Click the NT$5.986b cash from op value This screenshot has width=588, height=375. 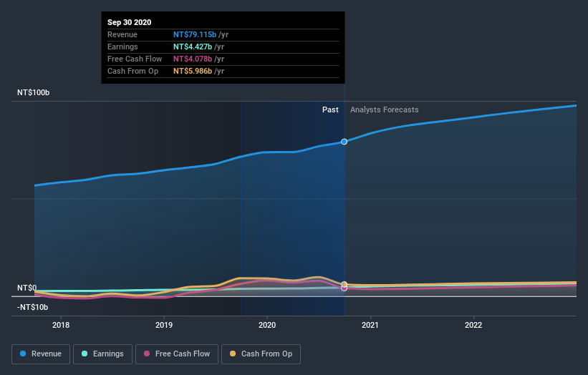coord(193,71)
